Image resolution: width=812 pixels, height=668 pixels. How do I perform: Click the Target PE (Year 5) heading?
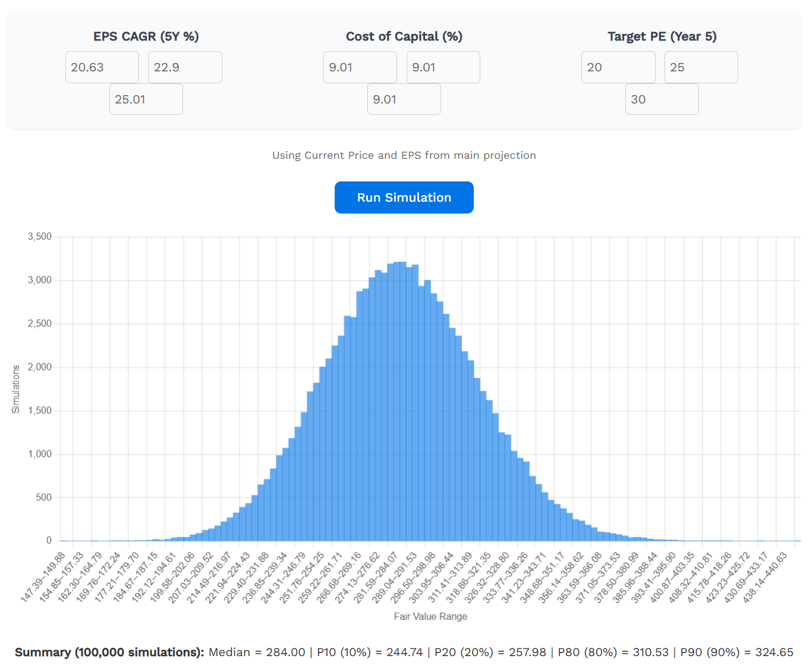[662, 36]
